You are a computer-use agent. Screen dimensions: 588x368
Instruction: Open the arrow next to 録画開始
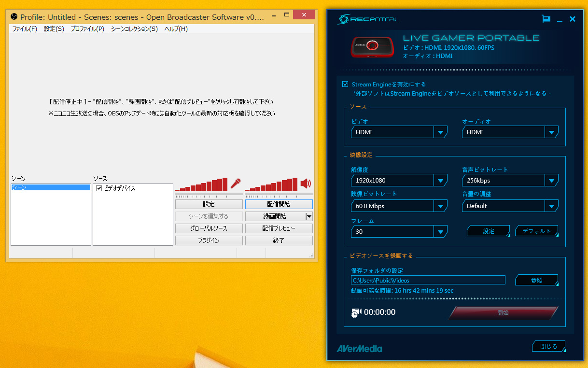309,216
